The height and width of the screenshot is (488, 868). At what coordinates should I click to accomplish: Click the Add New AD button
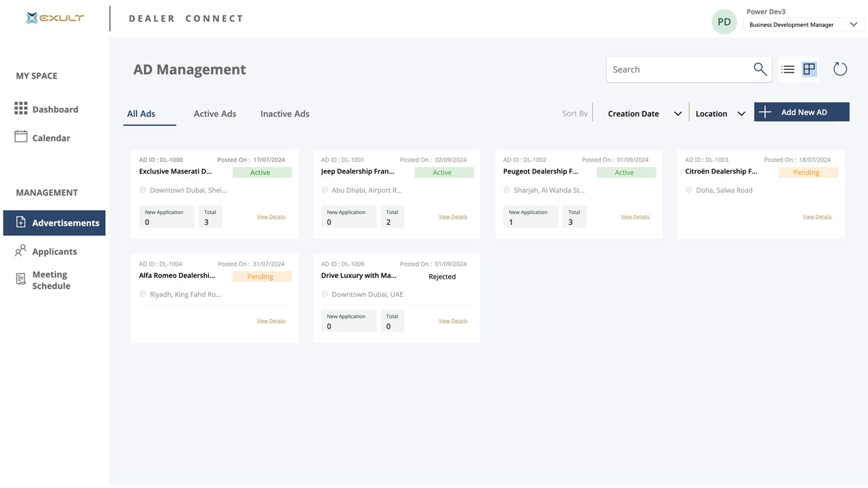tap(802, 113)
